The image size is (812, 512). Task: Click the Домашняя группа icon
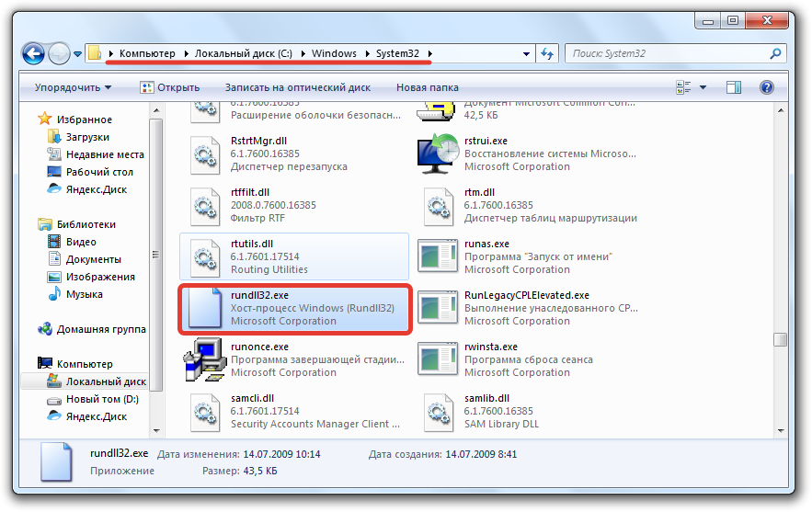(45, 329)
